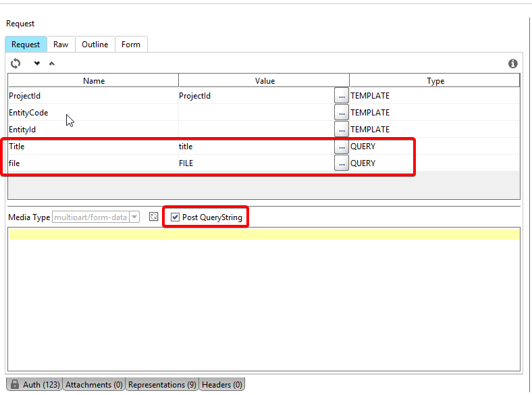Open the Auth (123) bottom tab

tap(34, 385)
